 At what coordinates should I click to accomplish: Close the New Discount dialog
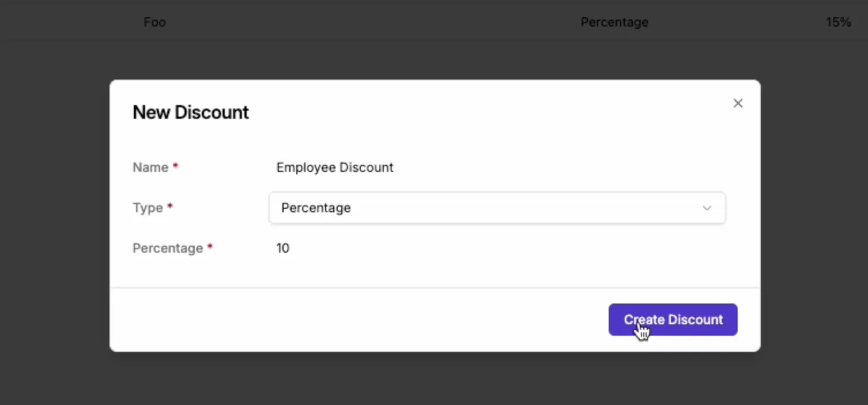738,103
